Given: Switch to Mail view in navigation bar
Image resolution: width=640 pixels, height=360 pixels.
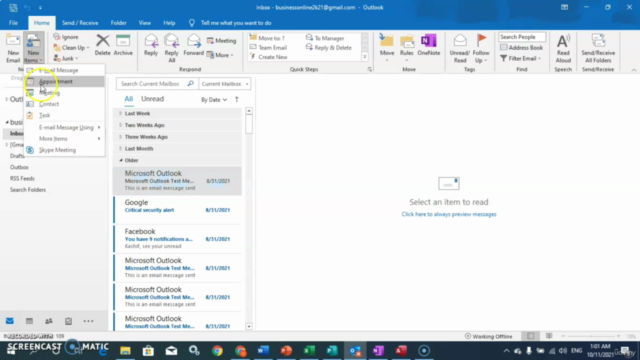Looking at the screenshot, I should pyautogui.click(x=10, y=321).
